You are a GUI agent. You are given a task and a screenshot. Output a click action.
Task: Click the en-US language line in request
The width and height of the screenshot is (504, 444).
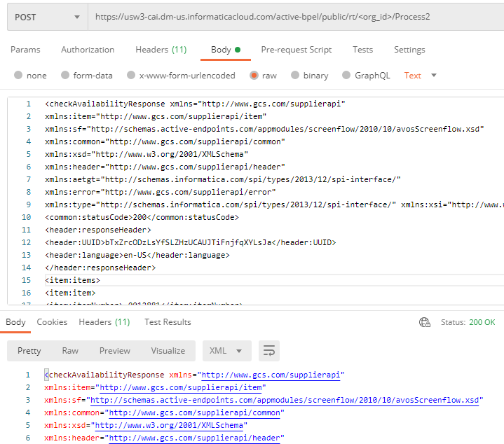coord(137,255)
